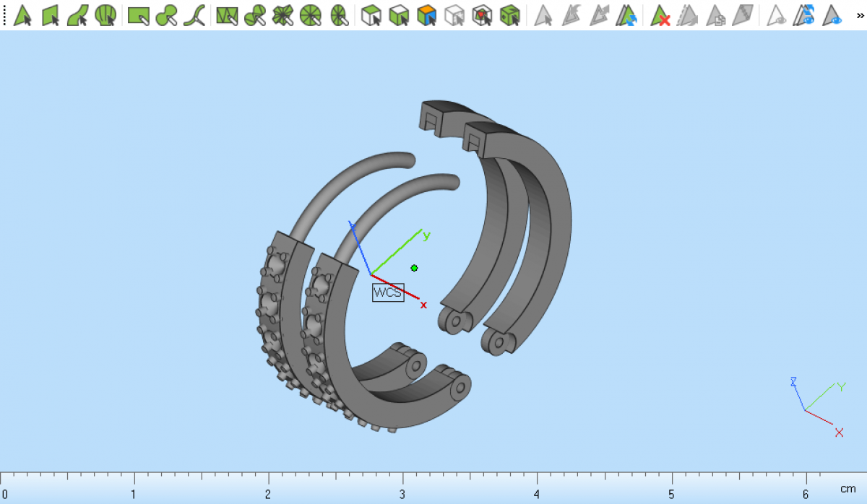Activate the curved surface selection tool

(x=78, y=15)
